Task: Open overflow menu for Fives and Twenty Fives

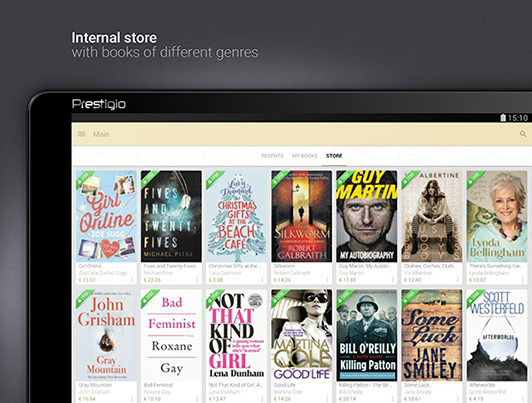Action: point(197,280)
